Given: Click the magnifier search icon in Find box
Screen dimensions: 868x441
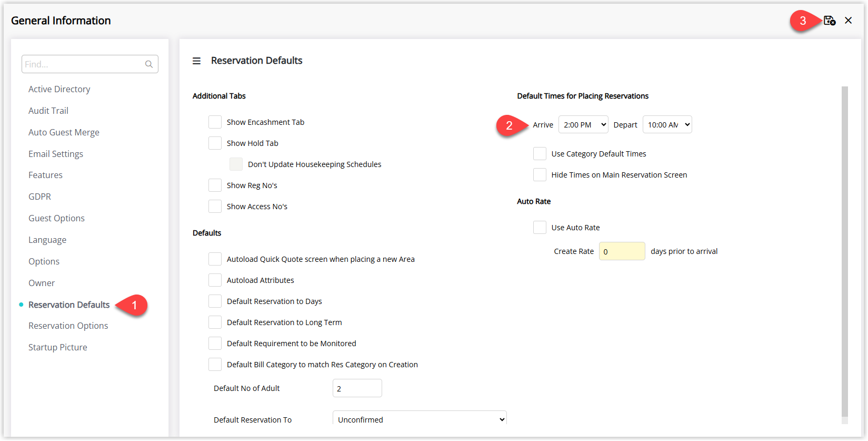Looking at the screenshot, I should 149,64.
